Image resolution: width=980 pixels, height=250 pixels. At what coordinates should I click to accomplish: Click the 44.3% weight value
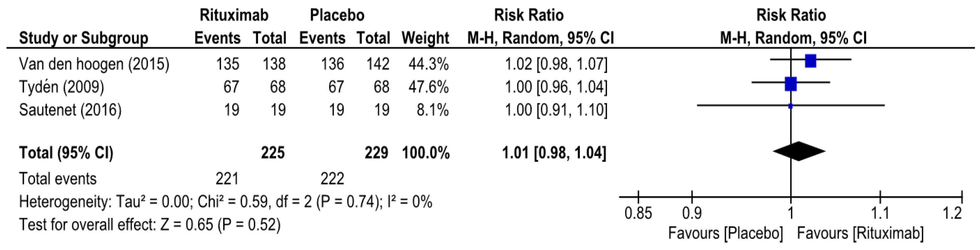[428, 64]
